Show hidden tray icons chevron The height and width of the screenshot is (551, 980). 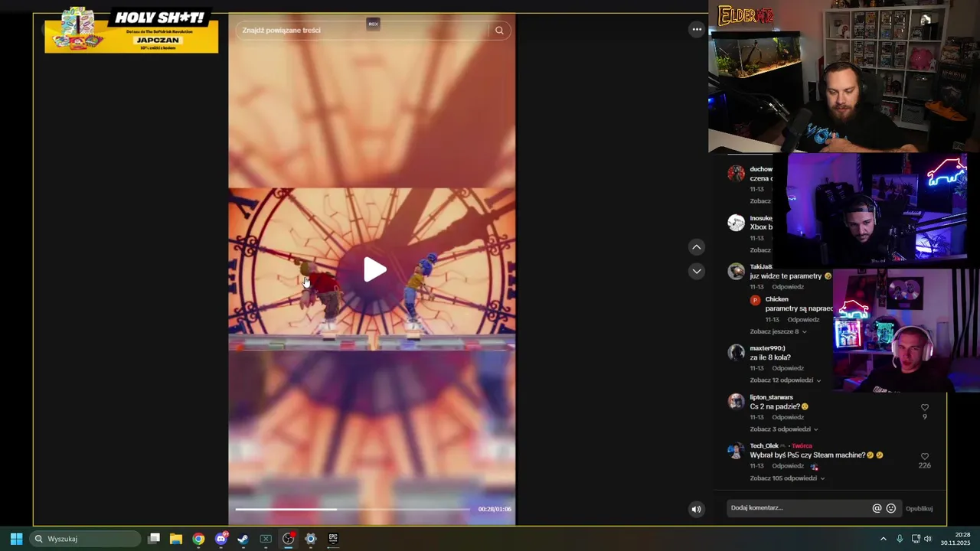(x=883, y=539)
